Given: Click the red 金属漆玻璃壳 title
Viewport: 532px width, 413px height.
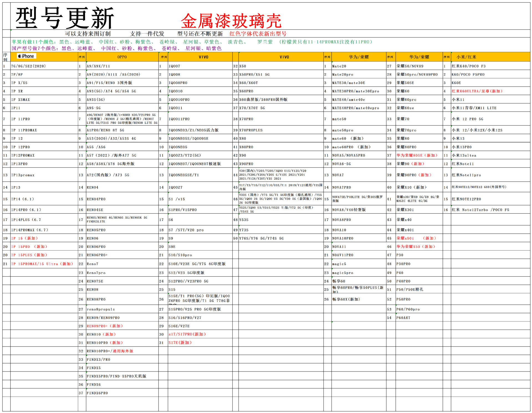Looking at the screenshot, I should pos(231,21).
